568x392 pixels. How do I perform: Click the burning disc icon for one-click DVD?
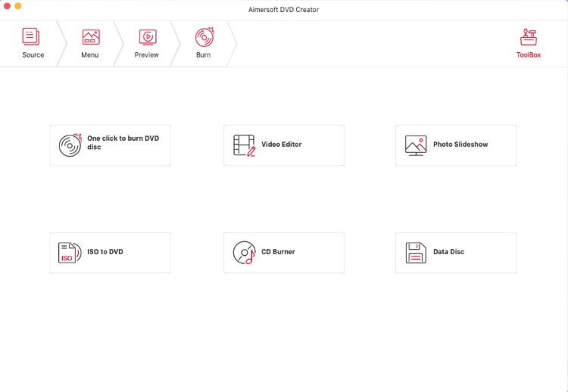(70, 145)
